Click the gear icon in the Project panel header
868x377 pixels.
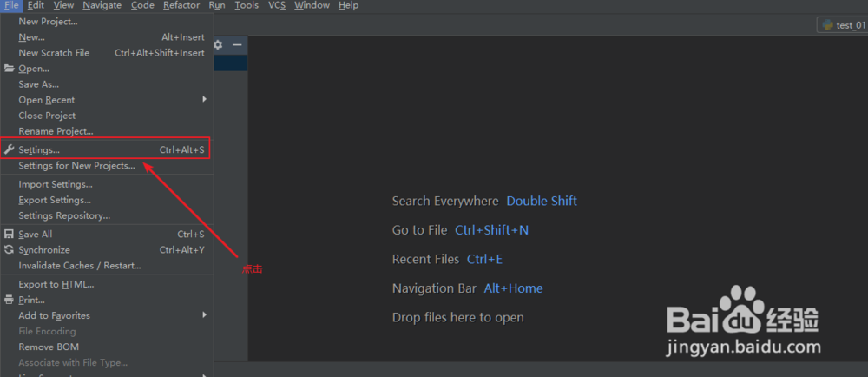pos(218,44)
